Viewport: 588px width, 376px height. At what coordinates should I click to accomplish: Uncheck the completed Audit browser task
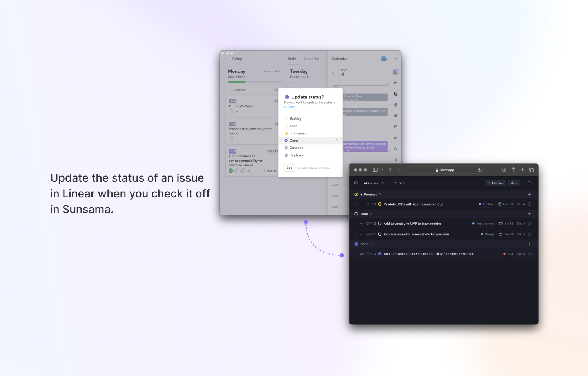[x=231, y=171]
